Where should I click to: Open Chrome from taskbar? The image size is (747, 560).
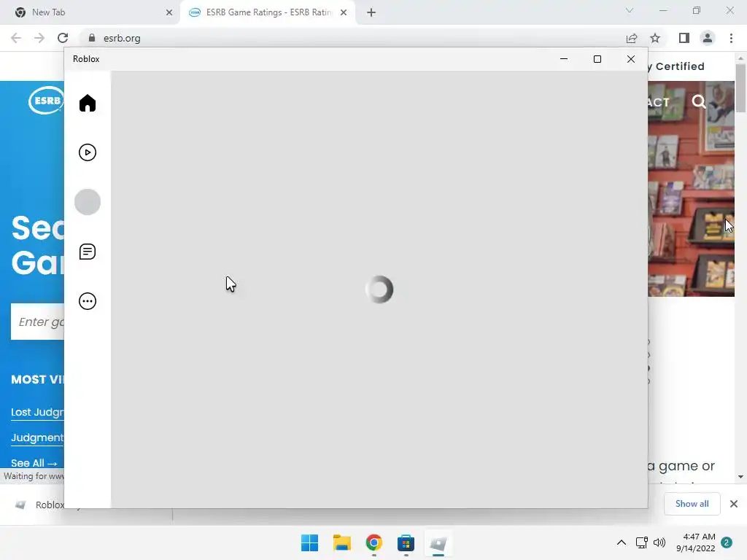[x=374, y=542]
